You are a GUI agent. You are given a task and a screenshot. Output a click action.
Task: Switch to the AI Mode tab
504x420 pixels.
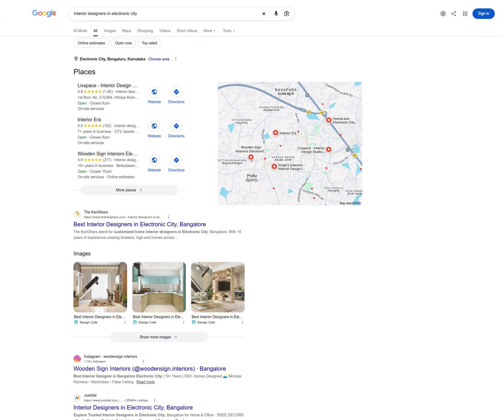[80, 31]
